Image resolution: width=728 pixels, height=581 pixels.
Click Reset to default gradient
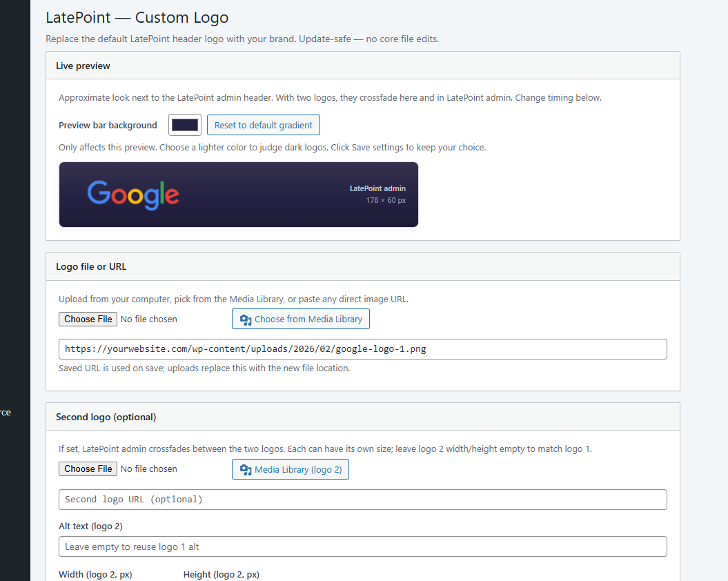pos(263,125)
